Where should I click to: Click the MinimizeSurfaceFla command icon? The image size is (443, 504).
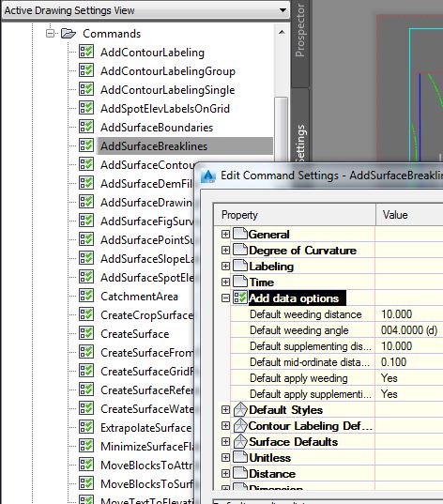point(86,446)
